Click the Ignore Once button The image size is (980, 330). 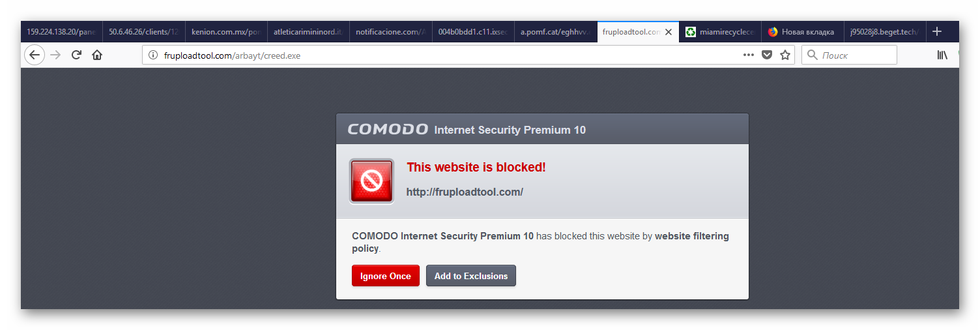(x=386, y=276)
